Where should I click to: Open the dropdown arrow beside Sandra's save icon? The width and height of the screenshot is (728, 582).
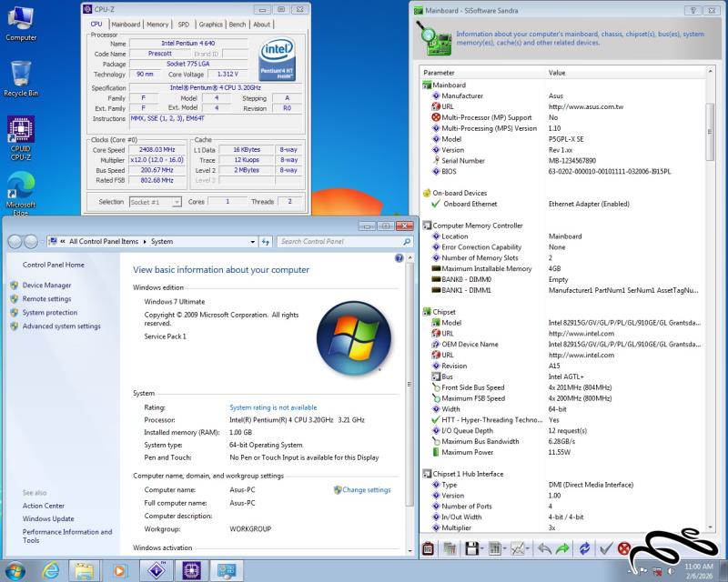[x=482, y=548]
